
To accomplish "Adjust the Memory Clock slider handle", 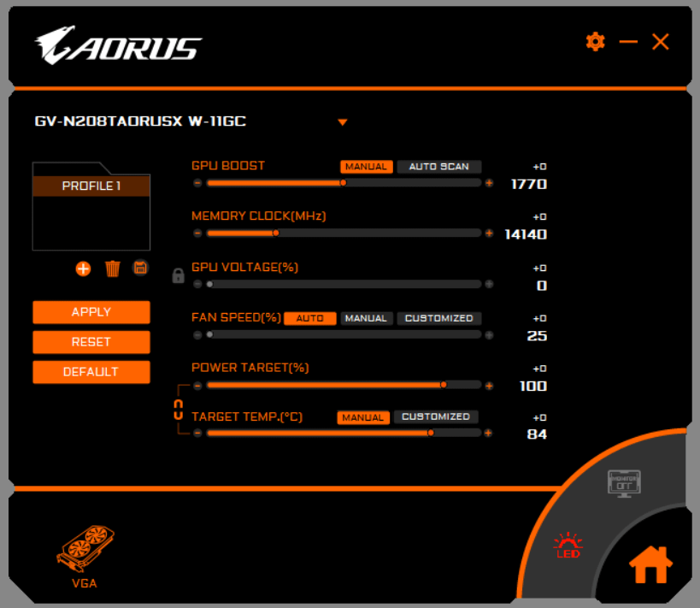I will (x=276, y=233).
